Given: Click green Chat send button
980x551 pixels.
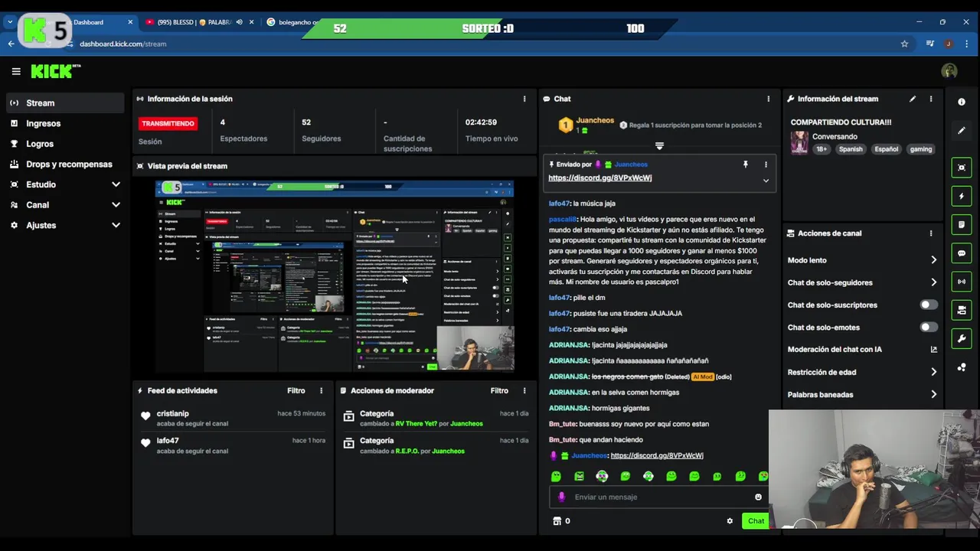Looking at the screenshot, I should 756,521.
